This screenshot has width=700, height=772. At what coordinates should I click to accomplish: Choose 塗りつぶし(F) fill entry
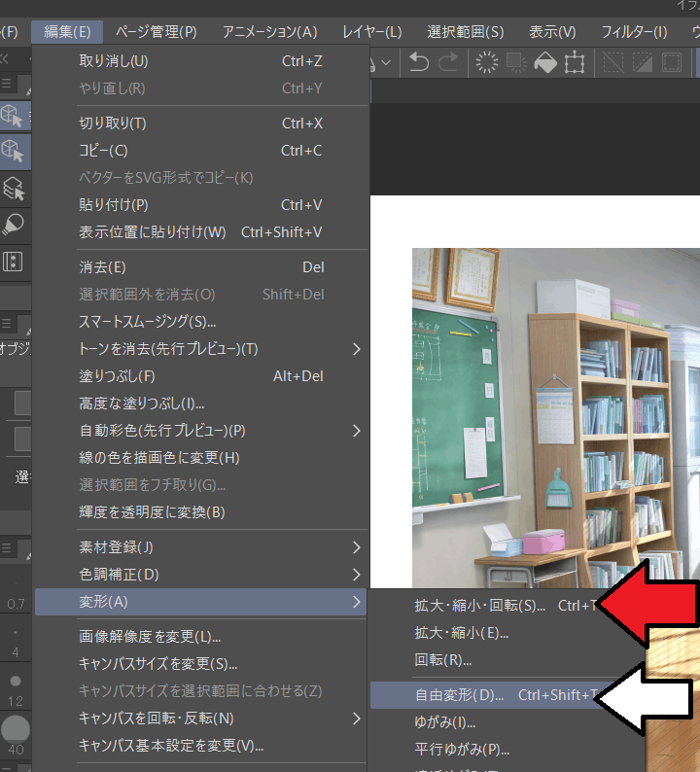(x=201, y=376)
